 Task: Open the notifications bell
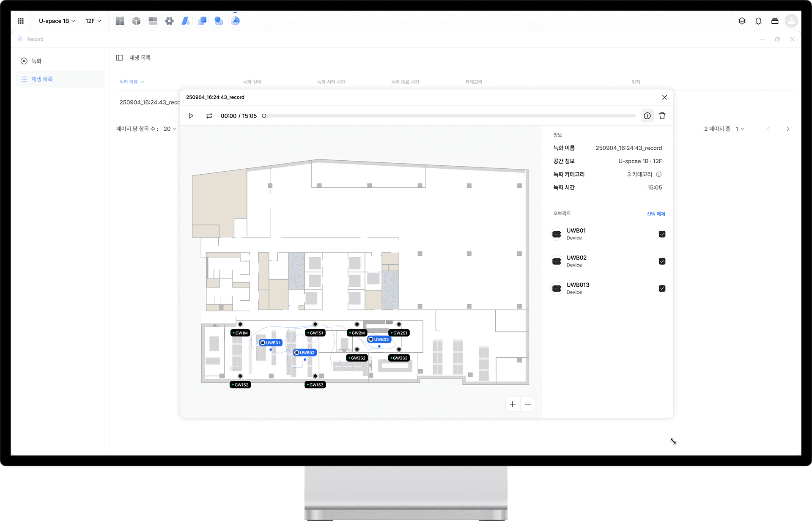pyautogui.click(x=758, y=21)
